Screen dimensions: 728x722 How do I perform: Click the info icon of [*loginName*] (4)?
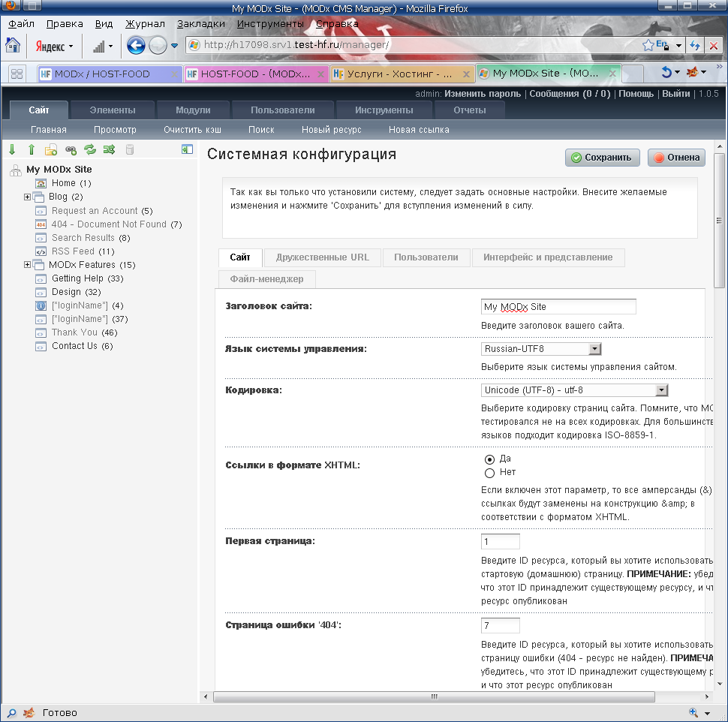[x=41, y=306]
